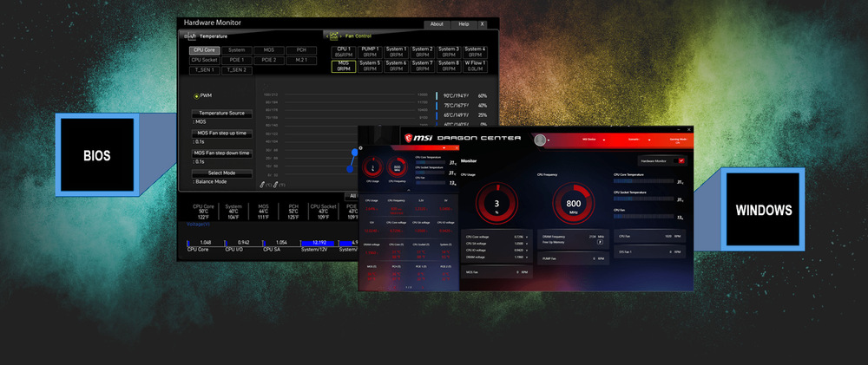The height and width of the screenshot is (365, 868).
Task: Click the PCH 52°C temperature readout
Action: (293, 212)
